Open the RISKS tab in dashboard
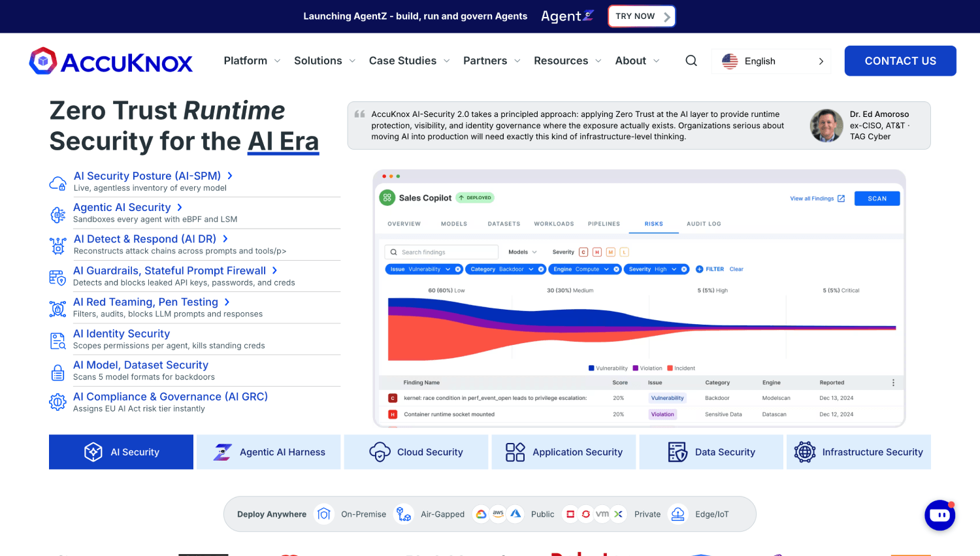Viewport: 980px width, 556px height. [x=654, y=224]
